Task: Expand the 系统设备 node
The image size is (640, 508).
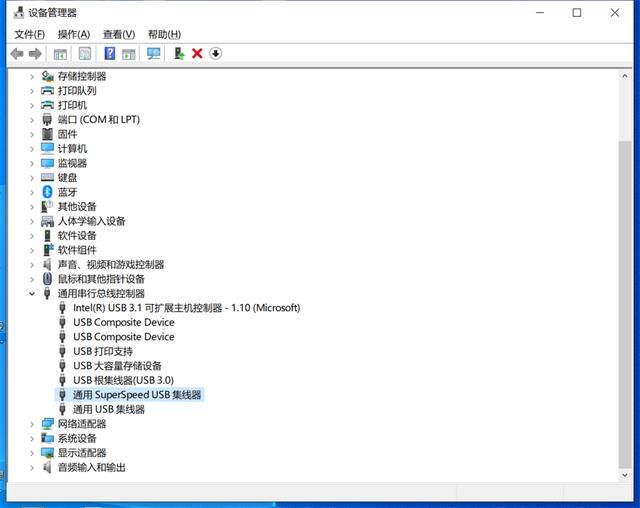Action: click(x=32, y=438)
